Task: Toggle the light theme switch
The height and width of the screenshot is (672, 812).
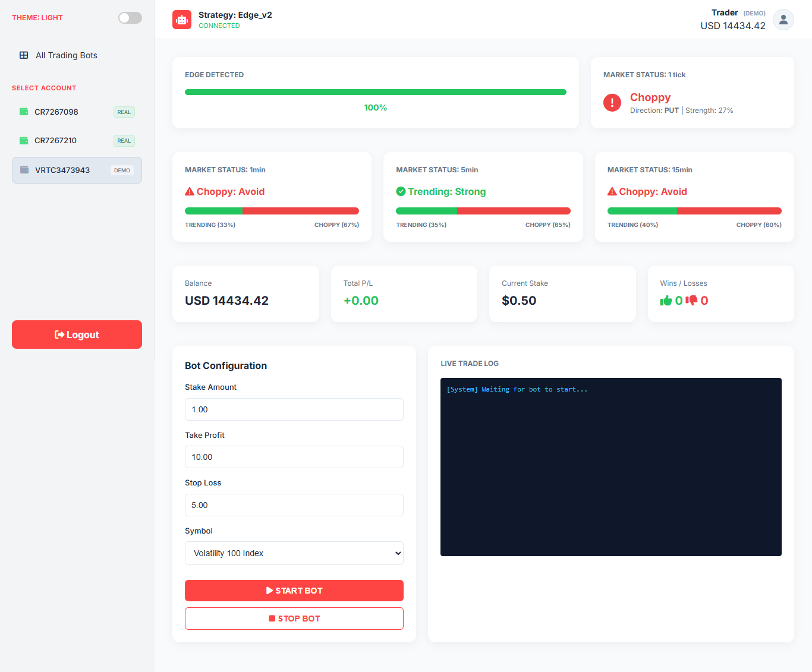Action: (x=130, y=18)
